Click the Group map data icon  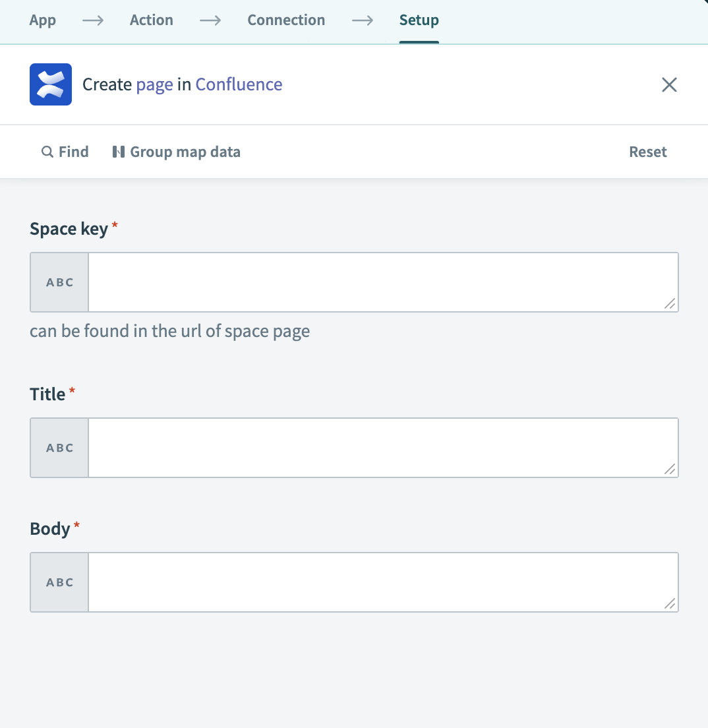pos(119,152)
